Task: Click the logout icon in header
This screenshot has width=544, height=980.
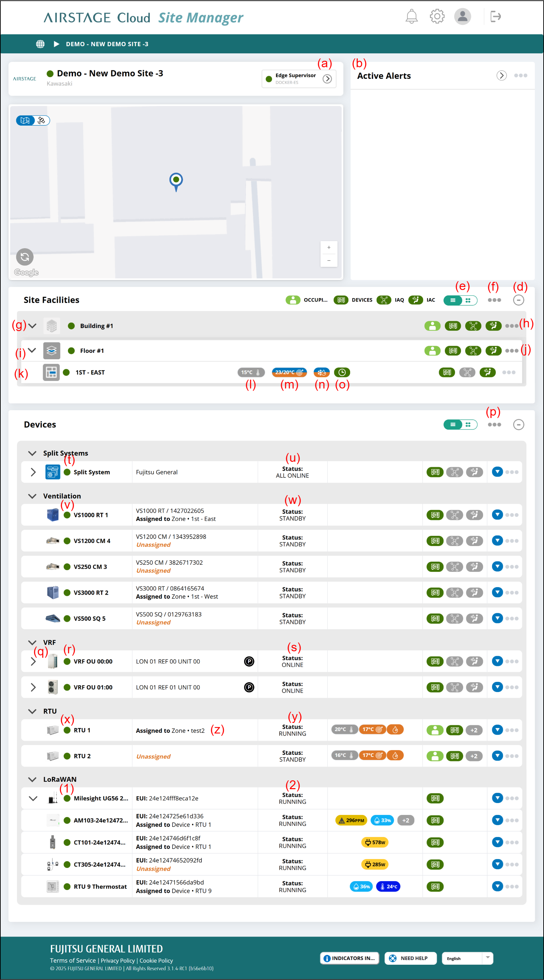Action: [495, 17]
